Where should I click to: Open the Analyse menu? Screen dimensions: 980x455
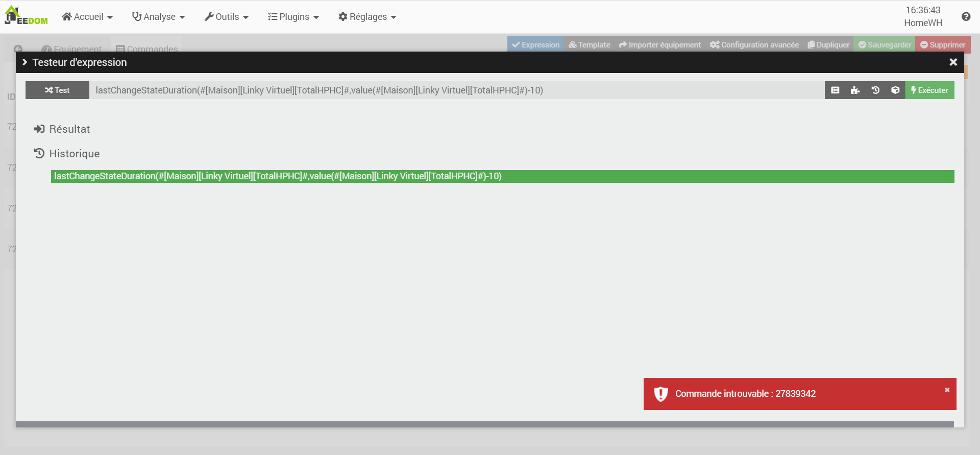click(x=158, y=17)
